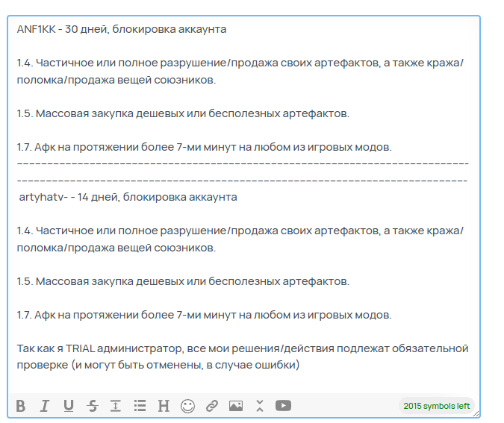
Task: Open the emoji smiley picker
Action: point(187,406)
